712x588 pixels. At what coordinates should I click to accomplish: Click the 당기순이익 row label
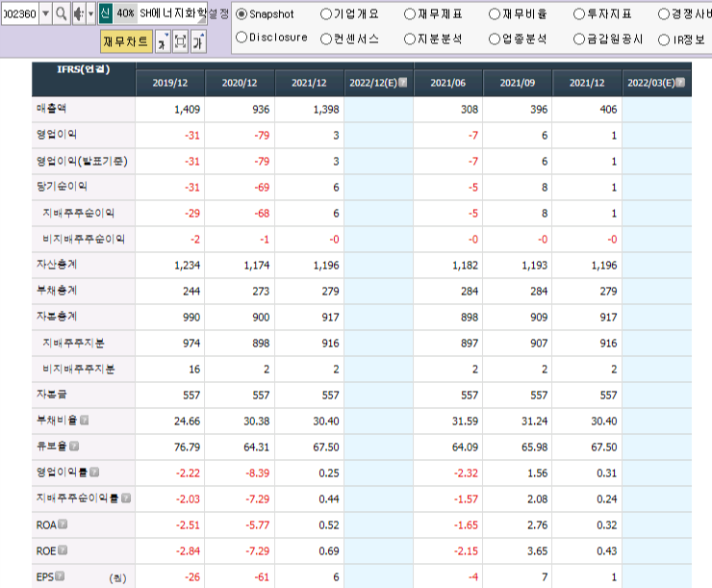62,186
